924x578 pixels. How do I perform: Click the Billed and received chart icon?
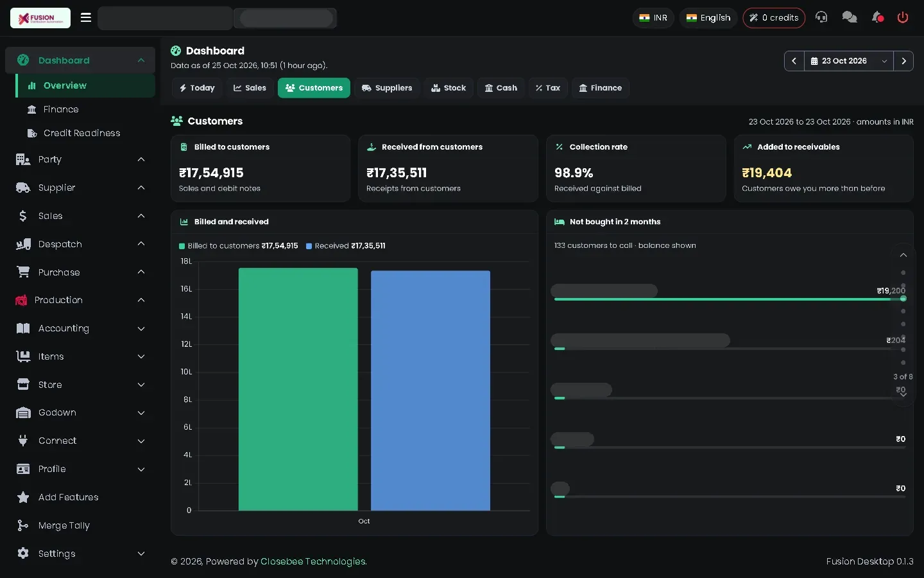click(184, 222)
